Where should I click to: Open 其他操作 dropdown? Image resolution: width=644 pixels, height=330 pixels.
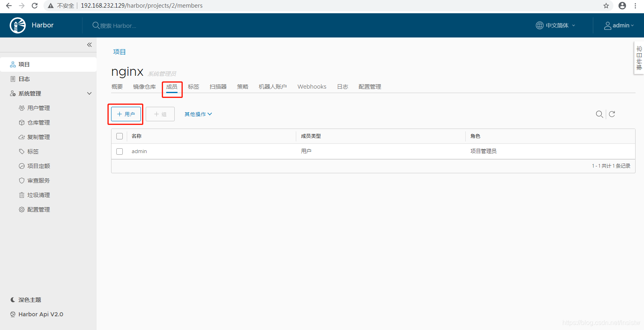pos(198,114)
